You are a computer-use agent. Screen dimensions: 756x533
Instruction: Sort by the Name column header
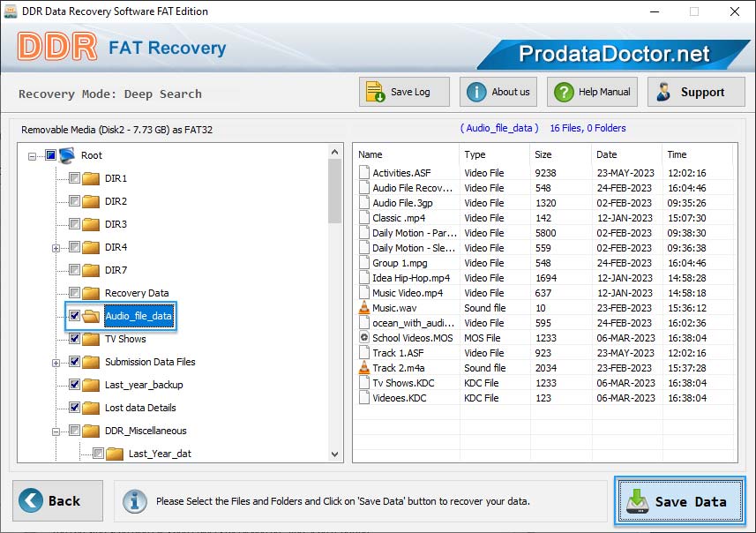click(407, 154)
